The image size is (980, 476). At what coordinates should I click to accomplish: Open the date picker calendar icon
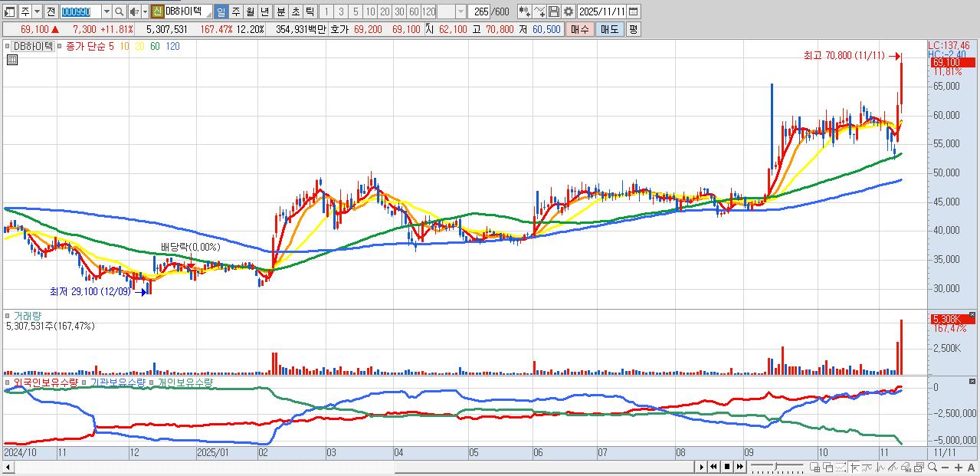click(x=633, y=11)
